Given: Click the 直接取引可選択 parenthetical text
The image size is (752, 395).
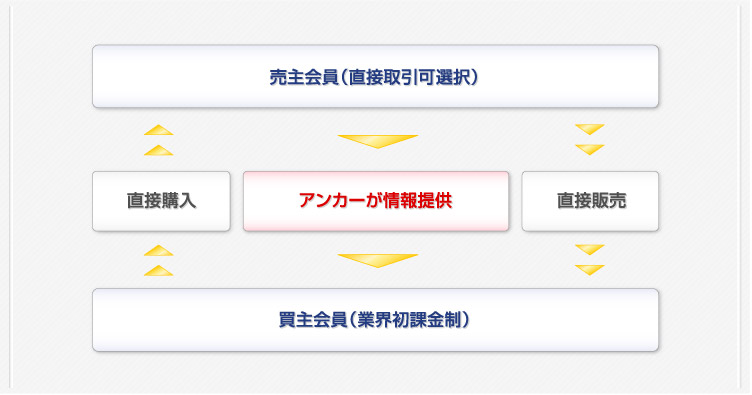Looking at the screenshot, I should [410, 77].
